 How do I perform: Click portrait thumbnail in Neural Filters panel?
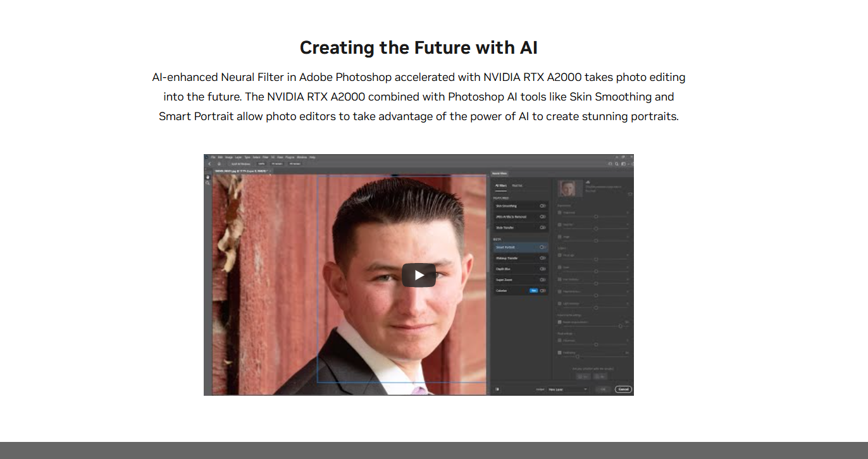tap(571, 189)
